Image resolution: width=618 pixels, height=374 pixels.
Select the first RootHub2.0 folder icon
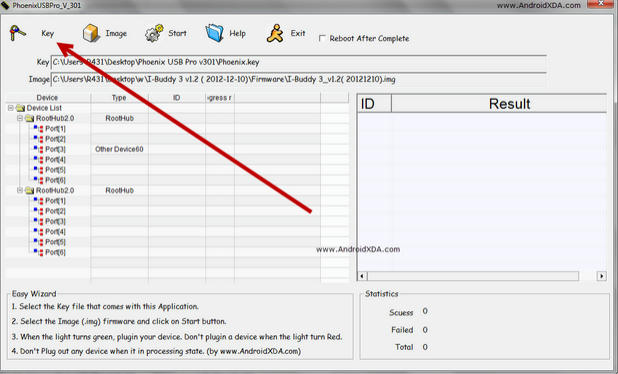coord(30,118)
